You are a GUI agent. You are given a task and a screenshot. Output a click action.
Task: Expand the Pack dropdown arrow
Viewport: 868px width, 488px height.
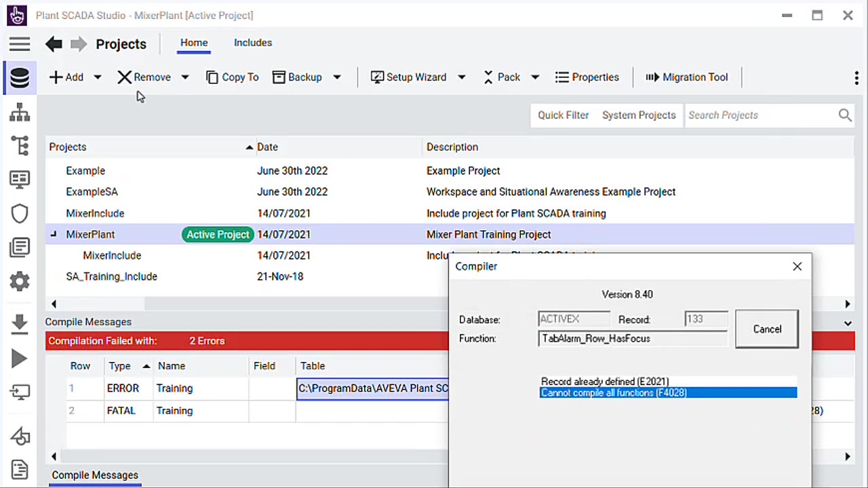tap(534, 77)
